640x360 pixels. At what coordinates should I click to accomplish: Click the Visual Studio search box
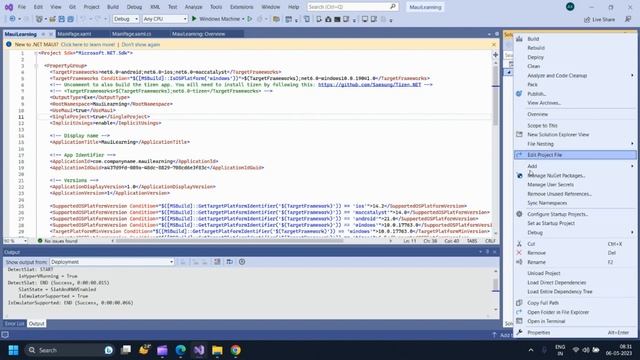click(x=352, y=7)
